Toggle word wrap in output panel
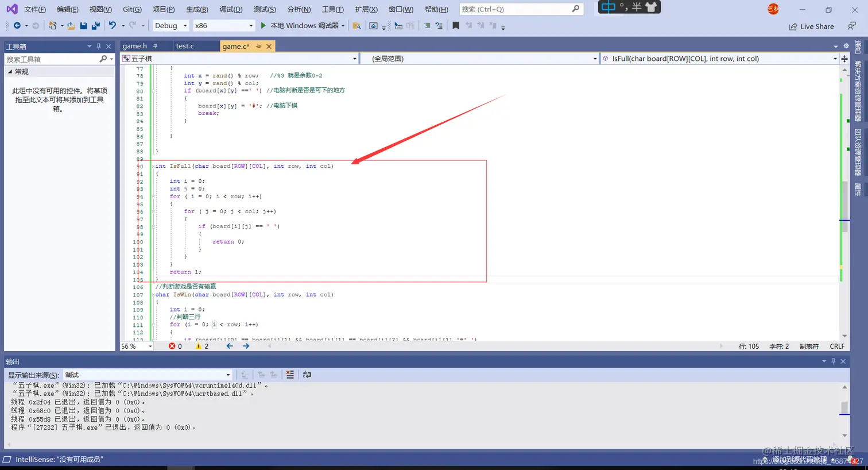Viewport: 868px width, 470px height. point(307,375)
